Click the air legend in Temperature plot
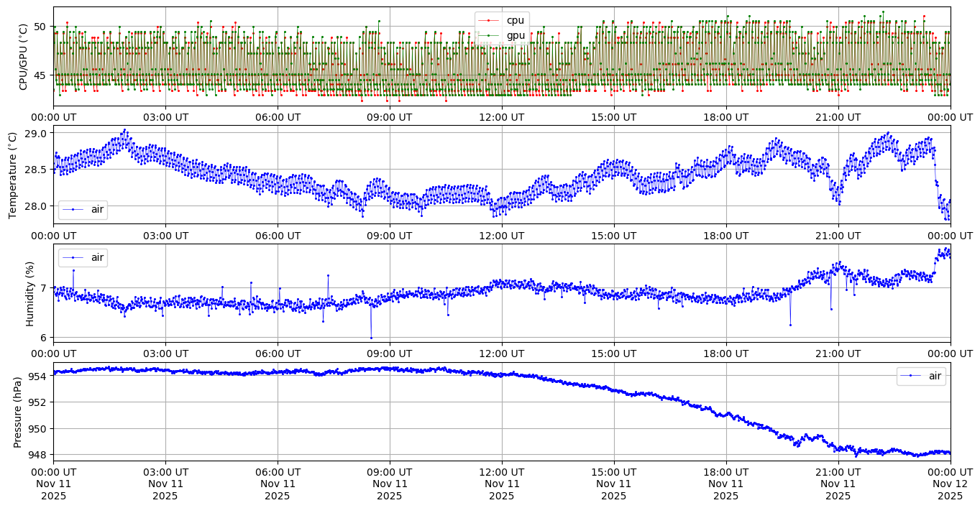This screenshot has width=980, height=508. click(x=83, y=209)
